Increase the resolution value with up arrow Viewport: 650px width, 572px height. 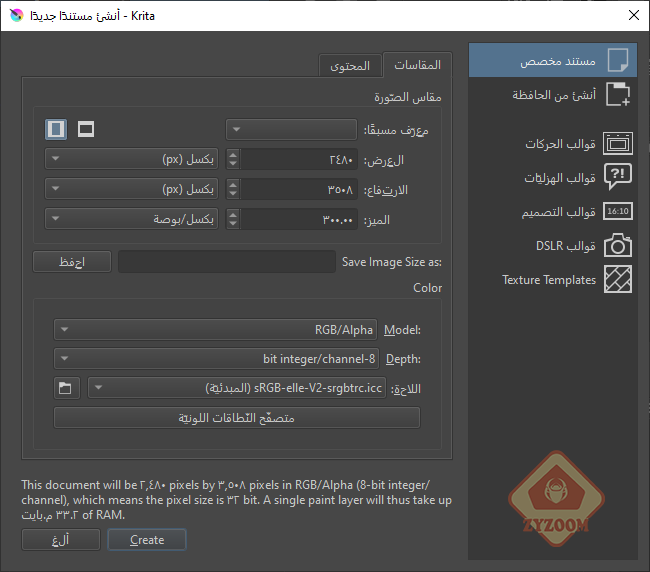point(233,215)
